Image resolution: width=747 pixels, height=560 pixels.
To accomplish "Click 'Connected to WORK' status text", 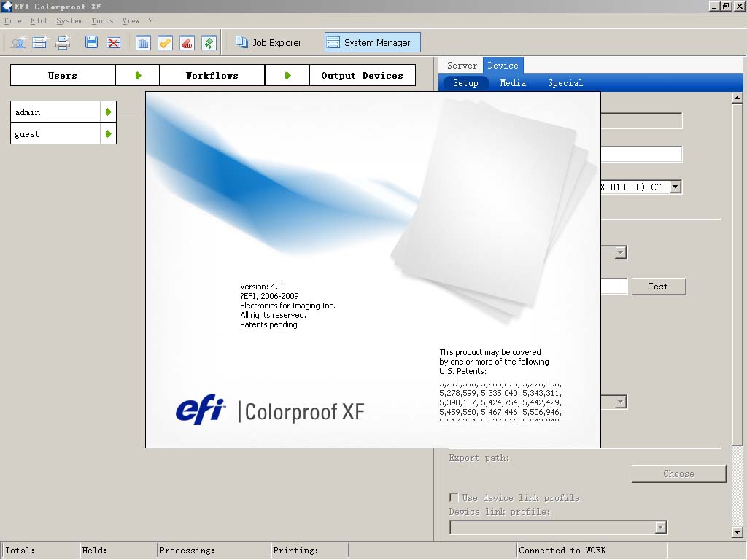I will coord(562,550).
